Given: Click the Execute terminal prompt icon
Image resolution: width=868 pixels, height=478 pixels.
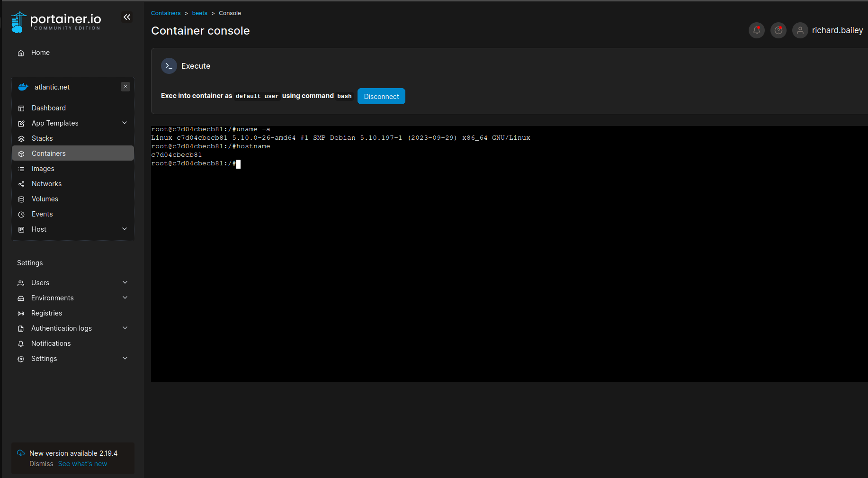Looking at the screenshot, I should 169,66.
